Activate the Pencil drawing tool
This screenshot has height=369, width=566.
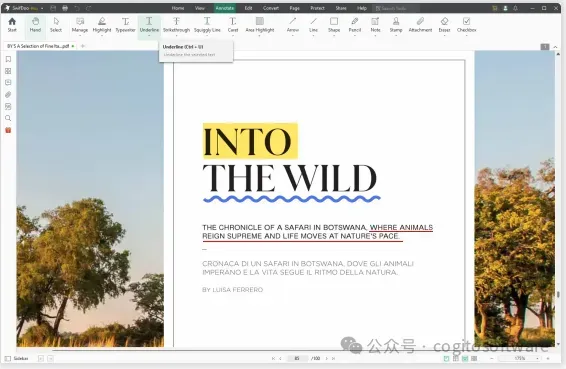[x=354, y=25]
